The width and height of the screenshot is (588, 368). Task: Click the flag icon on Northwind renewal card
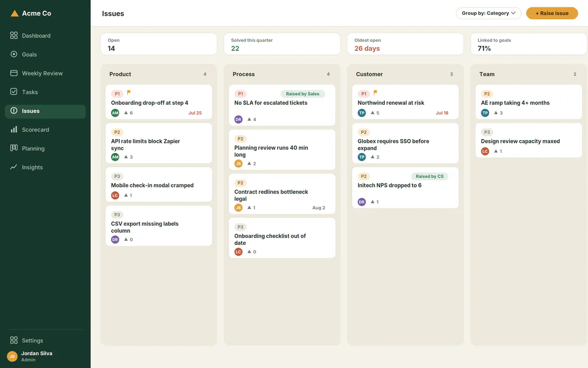(375, 93)
